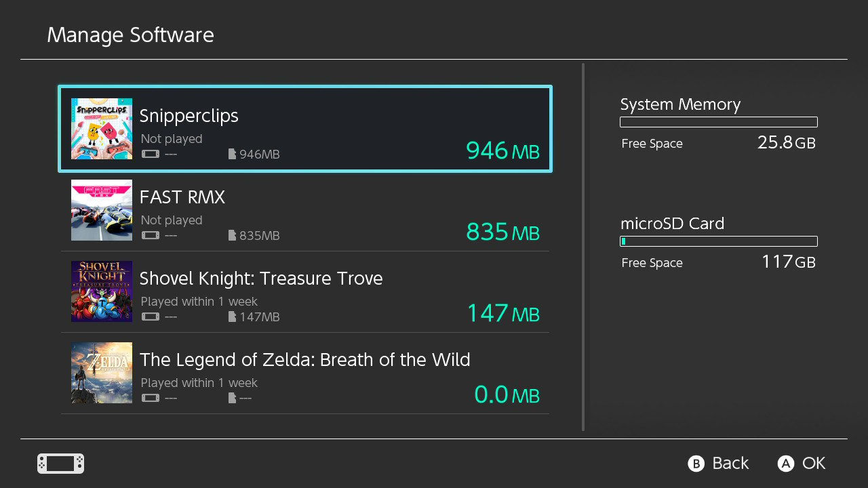Click the memory card icon under Breath of the Wild

point(231,398)
